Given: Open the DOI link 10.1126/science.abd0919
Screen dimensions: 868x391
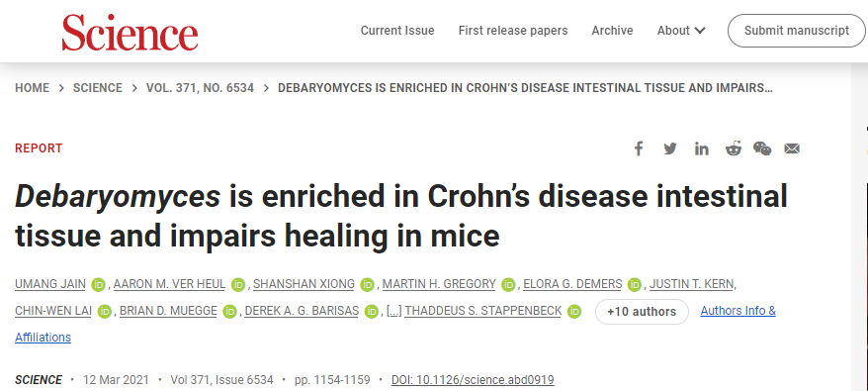Looking at the screenshot, I should coord(473,380).
